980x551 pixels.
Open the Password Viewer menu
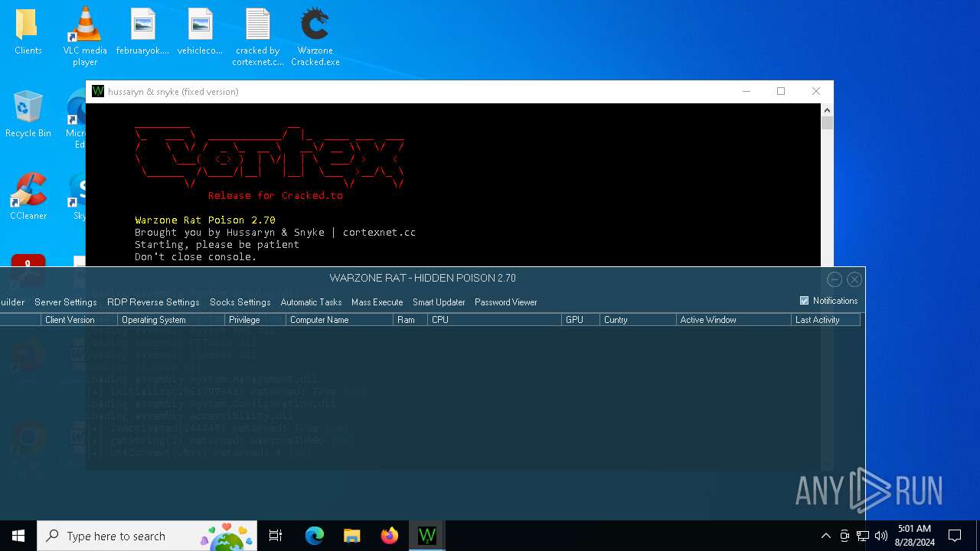tap(505, 302)
